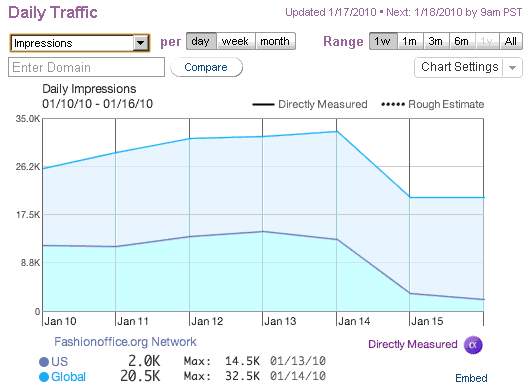Viewport: 530px width, 392px height.
Task: Open the Impressions metric dropdown
Action: coord(80,43)
